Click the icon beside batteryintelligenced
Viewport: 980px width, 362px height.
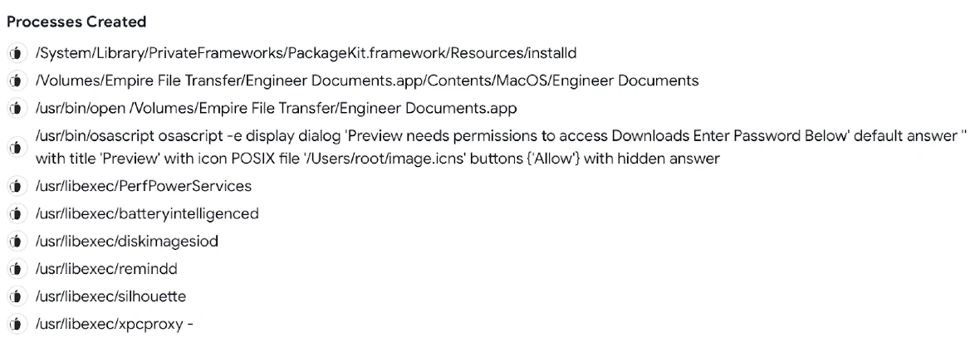(x=15, y=213)
